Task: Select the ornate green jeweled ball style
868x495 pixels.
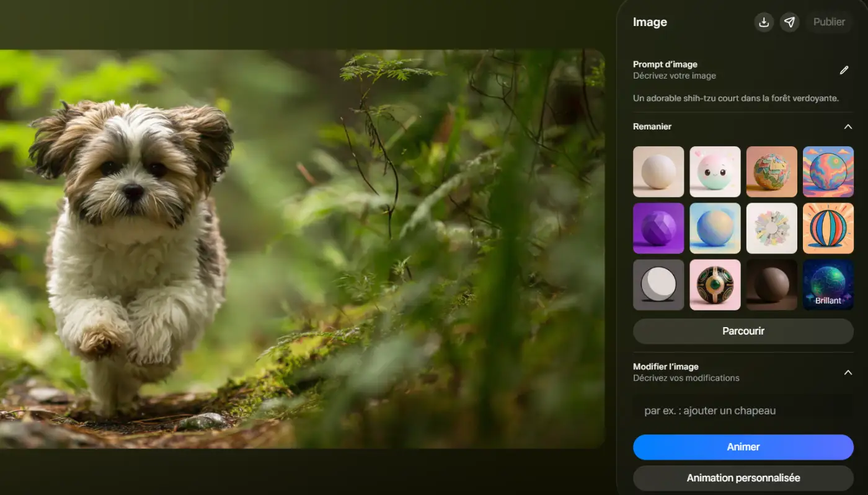Action: (715, 284)
